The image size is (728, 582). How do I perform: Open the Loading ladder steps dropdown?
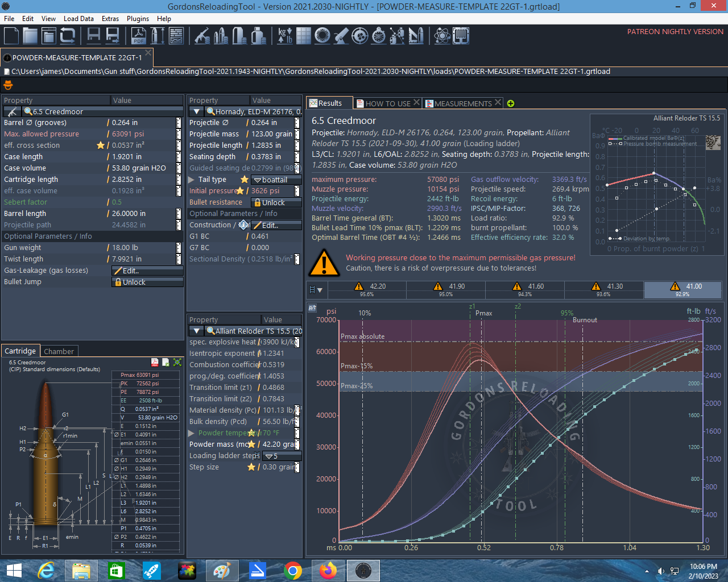click(x=282, y=456)
